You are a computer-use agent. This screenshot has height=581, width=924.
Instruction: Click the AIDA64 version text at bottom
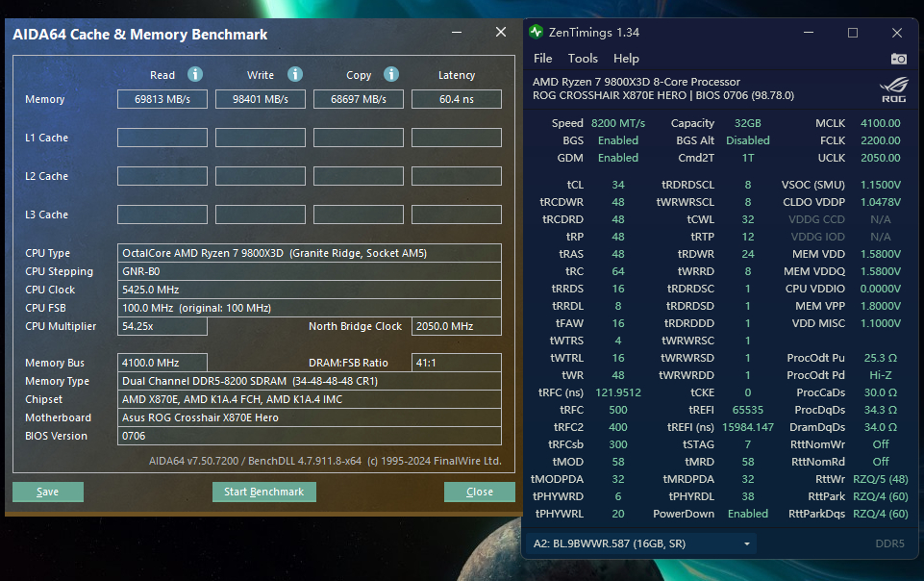pos(325,461)
